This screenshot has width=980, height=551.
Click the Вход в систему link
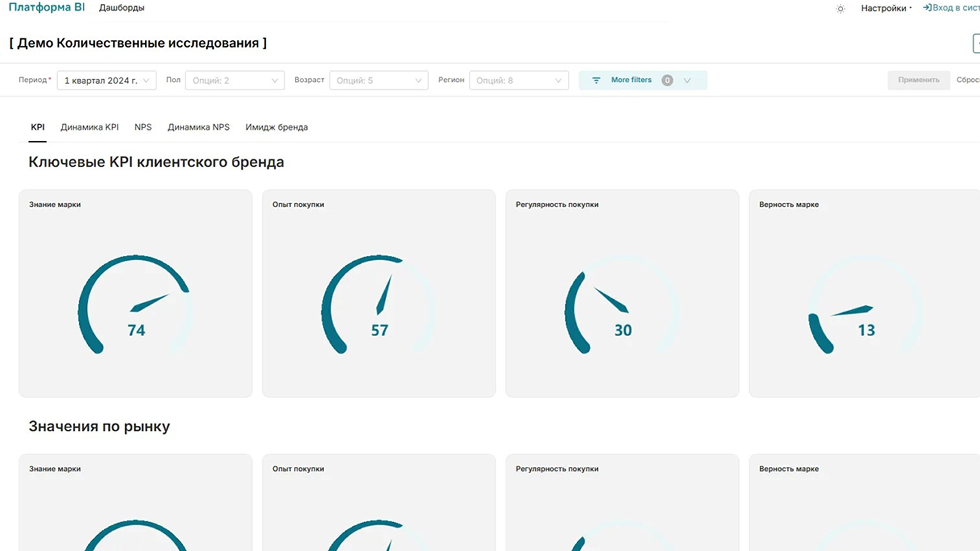click(952, 8)
